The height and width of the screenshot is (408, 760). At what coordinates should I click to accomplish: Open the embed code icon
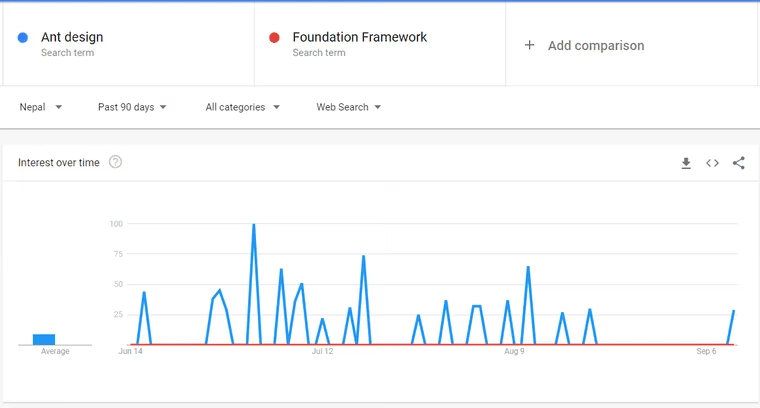click(712, 163)
